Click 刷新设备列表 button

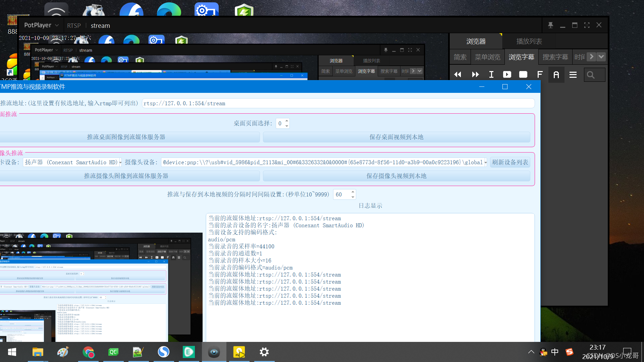(x=510, y=162)
